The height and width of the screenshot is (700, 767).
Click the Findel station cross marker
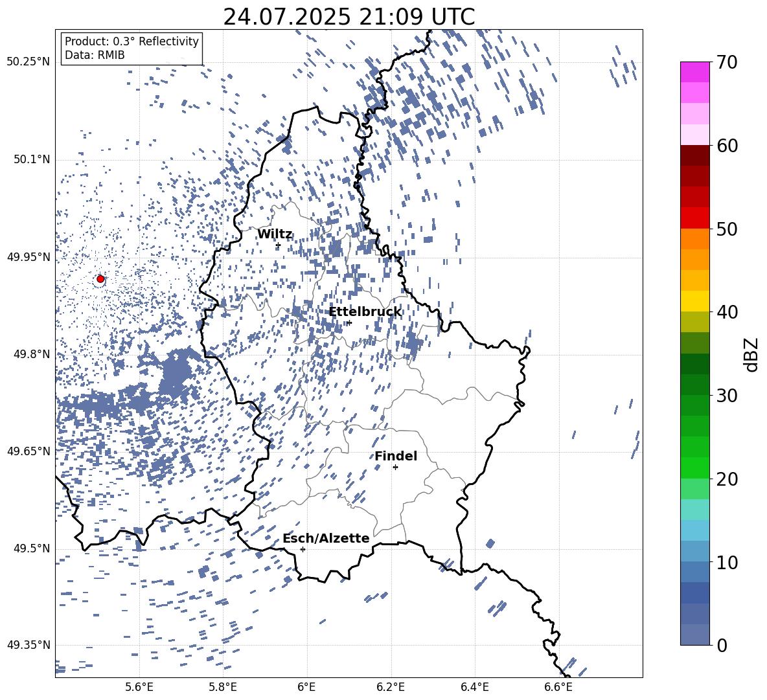click(395, 468)
